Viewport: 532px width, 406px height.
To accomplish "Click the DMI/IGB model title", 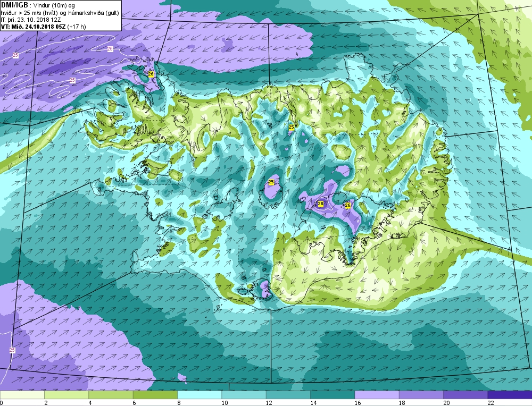I will pos(14,5).
